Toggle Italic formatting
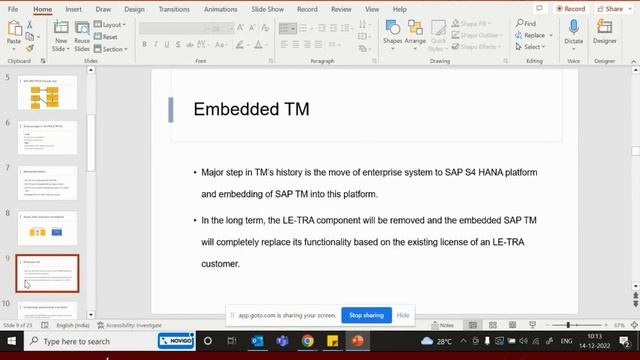640x360 pixels. click(156, 44)
